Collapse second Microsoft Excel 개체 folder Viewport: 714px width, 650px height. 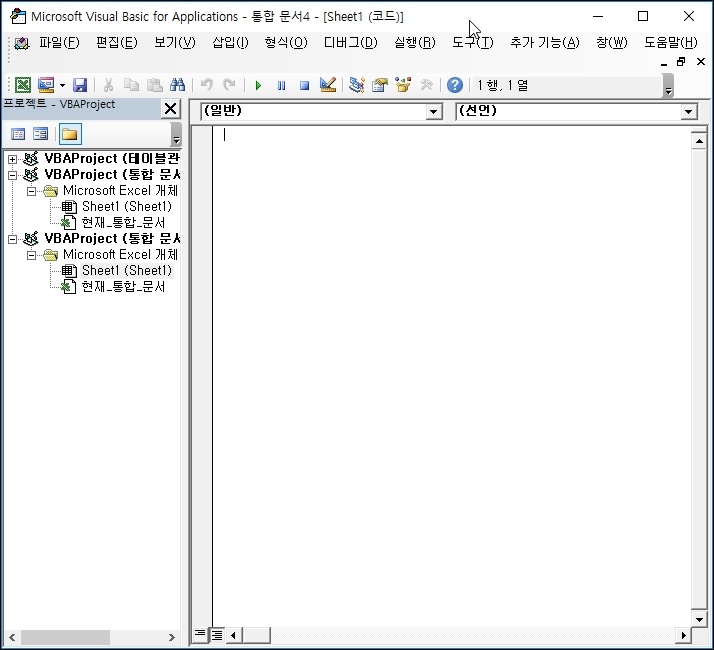coord(31,255)
